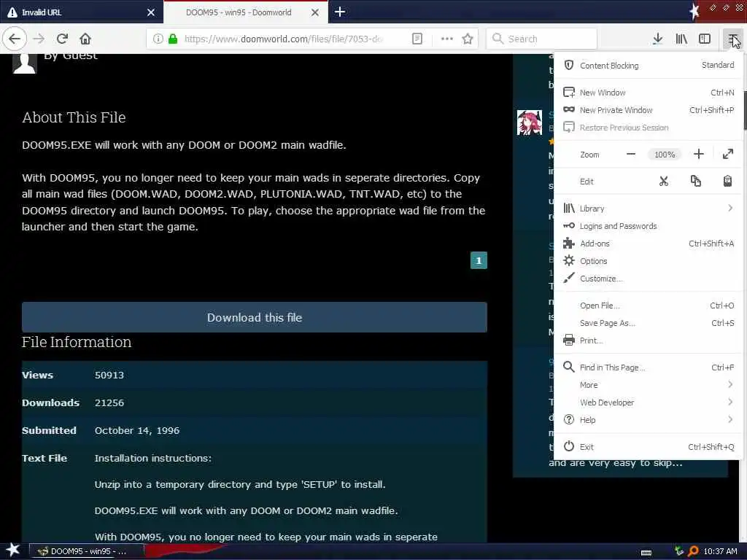The height and width of the screenshot is (560, 747).
Task: Open Options in the menu
Action: coord(649,261)
